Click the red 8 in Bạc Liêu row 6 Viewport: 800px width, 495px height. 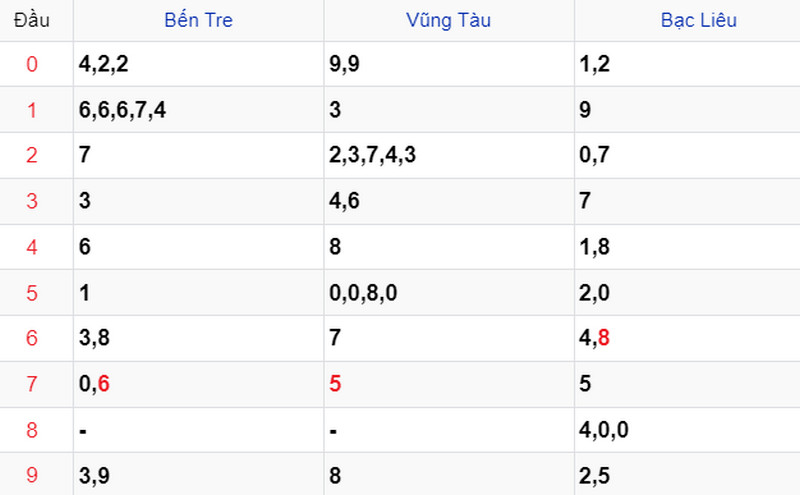(x=604, y=338)
